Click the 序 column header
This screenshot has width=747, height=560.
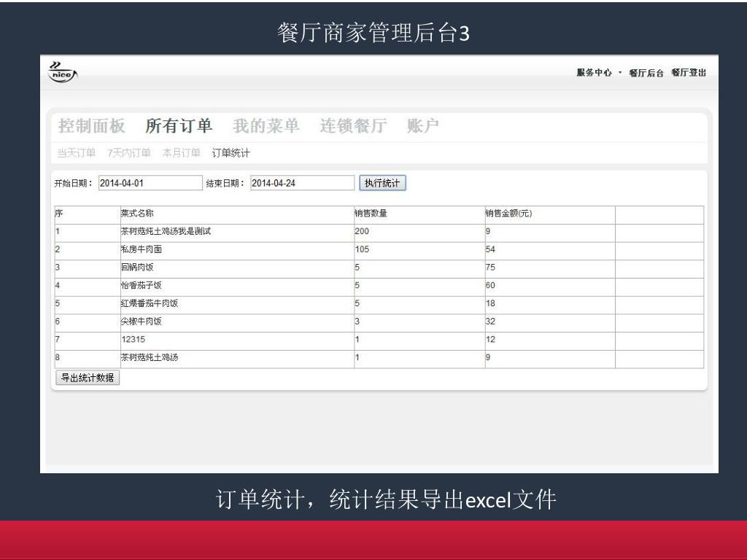click(x=88, y=215)
